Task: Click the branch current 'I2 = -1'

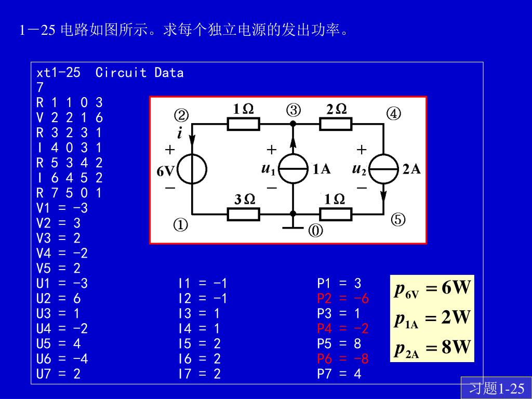Action: (x=203, y=298)
